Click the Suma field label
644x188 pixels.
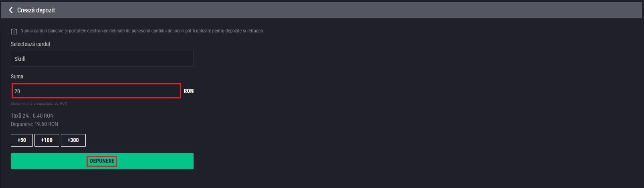(17, 76)
